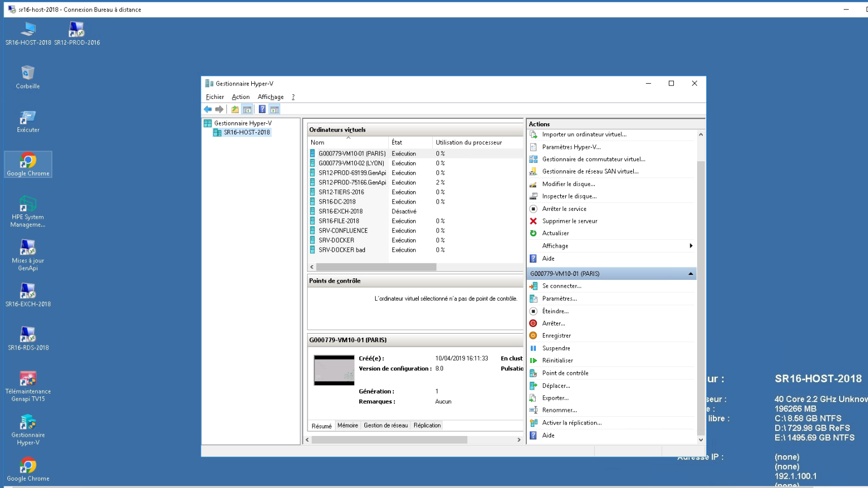Select VM SRV-CONFLUENCE in the list
The image size is (868, 488).
[x=343, y=231]
